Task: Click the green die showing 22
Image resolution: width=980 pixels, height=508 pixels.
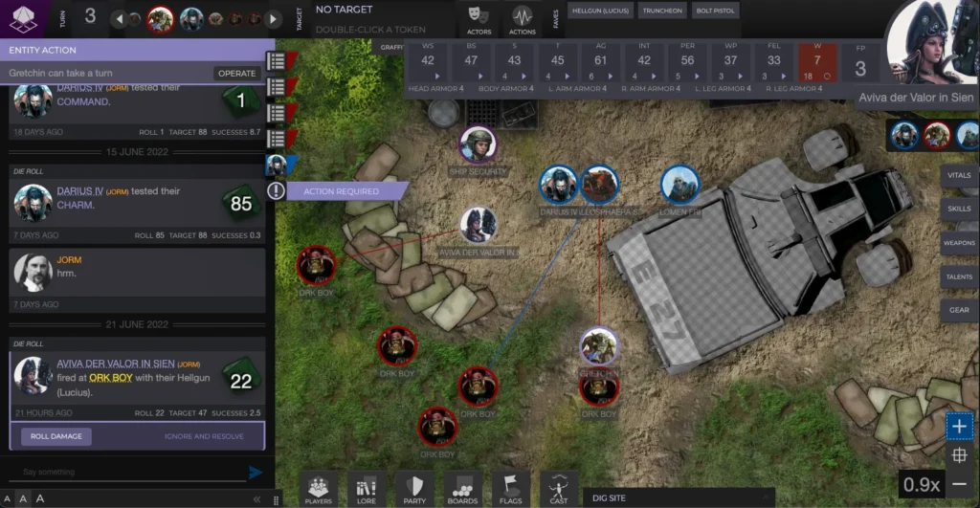Action: pyautogui.click(x=241, y=381)
